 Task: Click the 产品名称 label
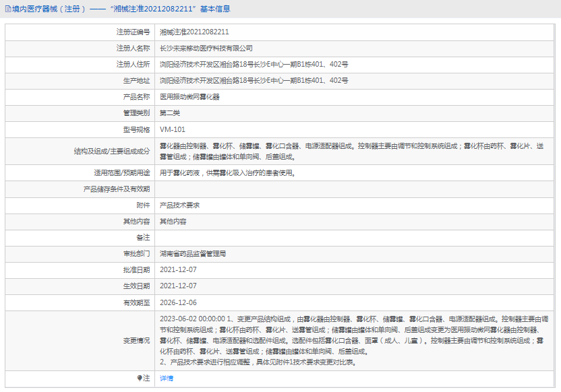(137, 97)
